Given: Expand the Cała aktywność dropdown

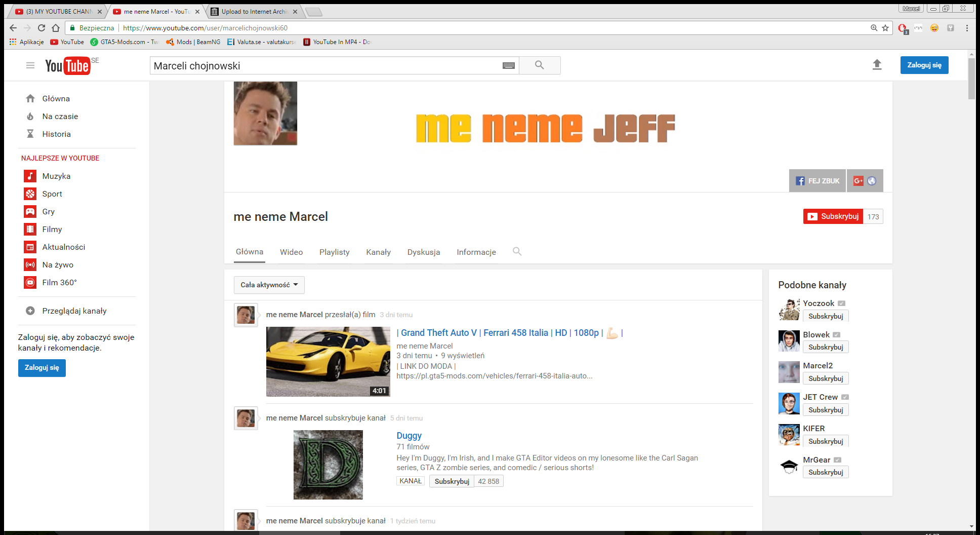Looking at the screenshot, I should click(x=269, y=285).
